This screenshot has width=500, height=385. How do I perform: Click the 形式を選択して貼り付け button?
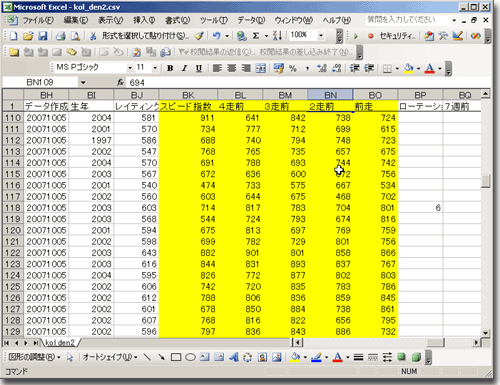(x=145, y=36)
